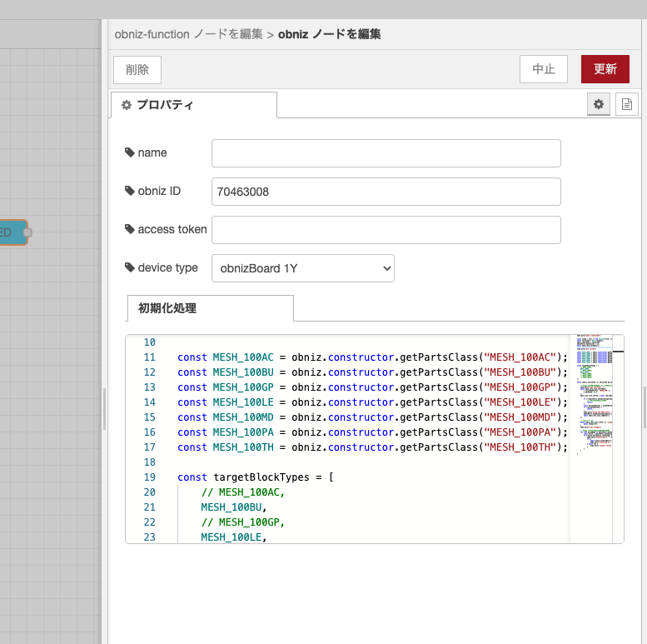Click code line 19 const targetBlockTypes

click(256, 477)
